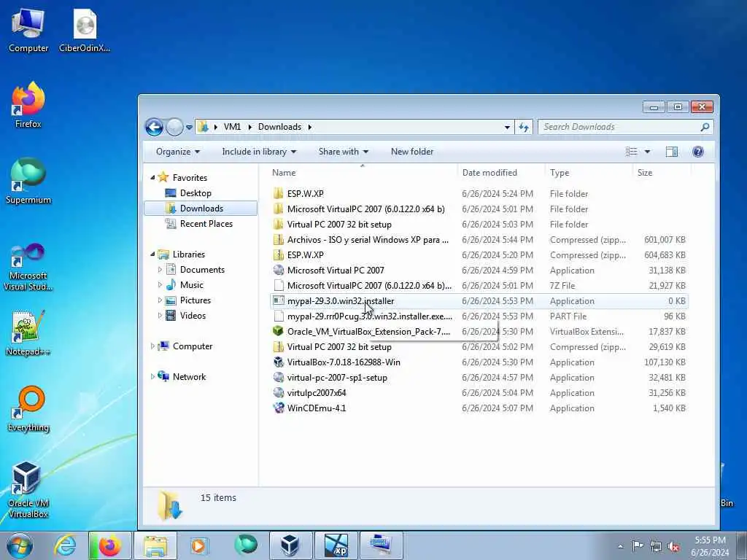The width and height of the screenshot is (747, 560).
Task: Select Videos library in sidebar
Action: (193, 315)
